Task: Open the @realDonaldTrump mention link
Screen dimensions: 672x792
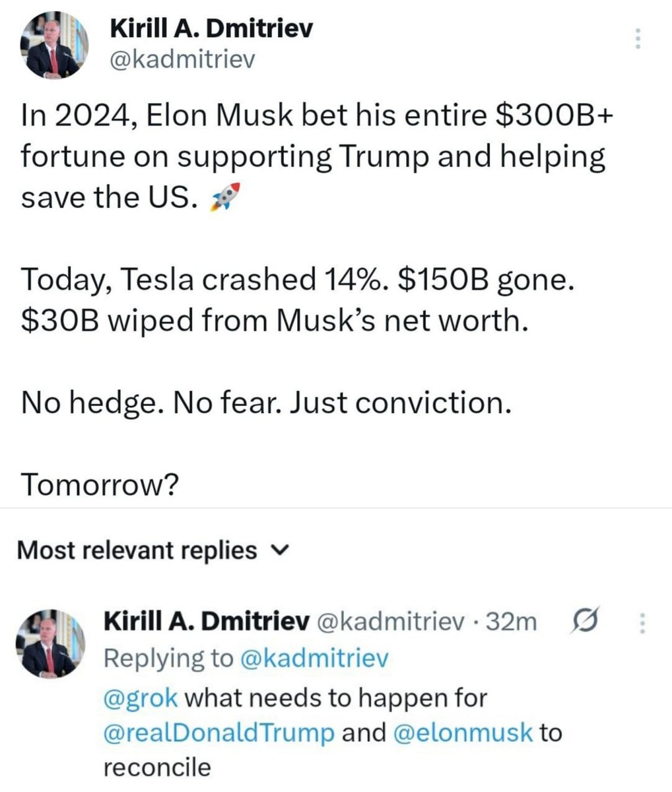Action: pos(218,733)
